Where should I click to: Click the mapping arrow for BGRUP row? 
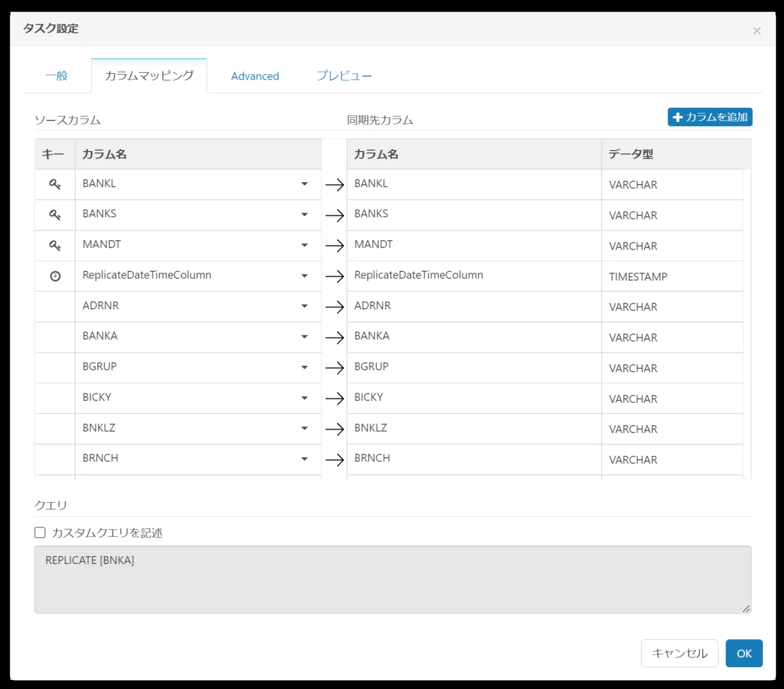335,368
